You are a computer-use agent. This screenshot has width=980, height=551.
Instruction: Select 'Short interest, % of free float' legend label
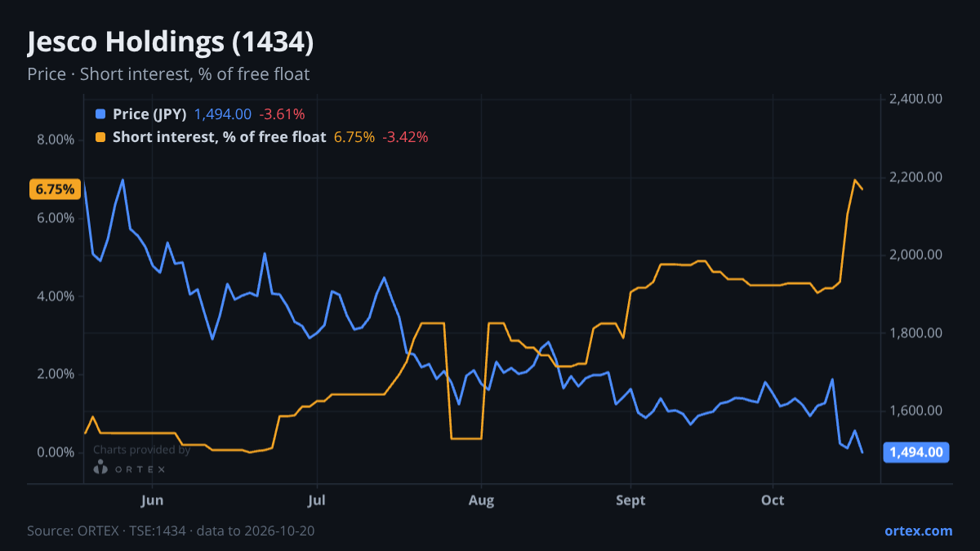(219, 137)
